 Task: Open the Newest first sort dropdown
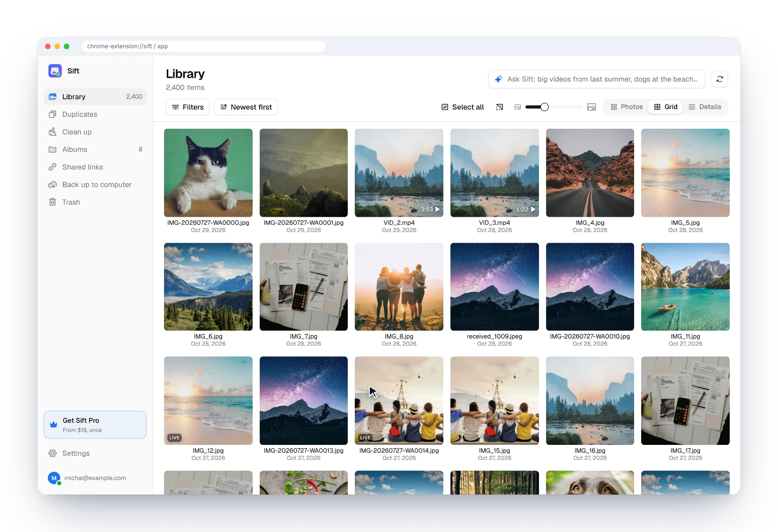coord(246,107)
